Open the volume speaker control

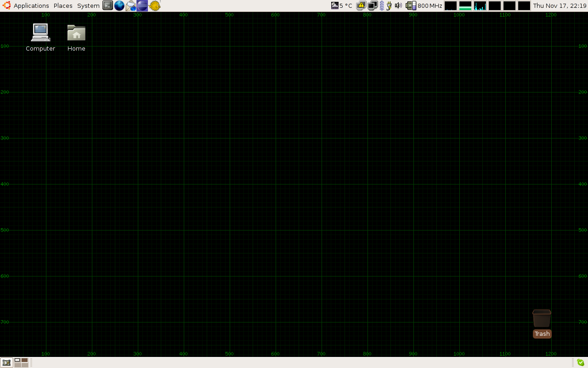(398, 6)
